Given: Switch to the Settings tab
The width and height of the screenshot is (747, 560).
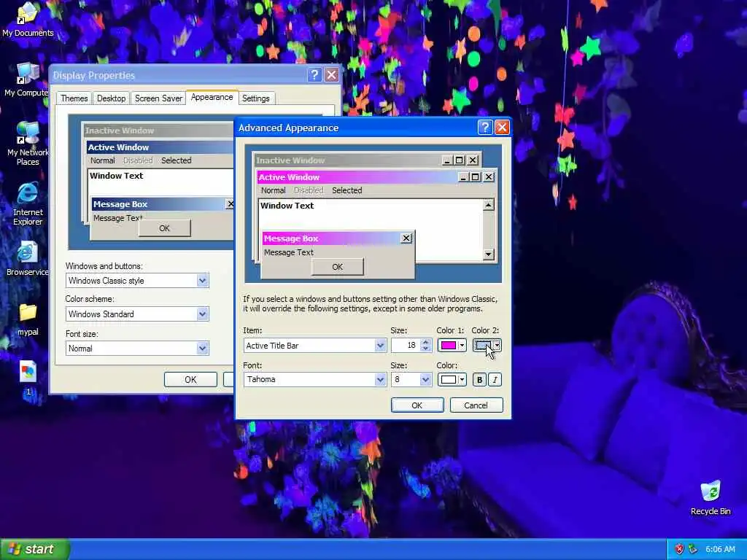Looking at the screenshot, I should 256,98.
